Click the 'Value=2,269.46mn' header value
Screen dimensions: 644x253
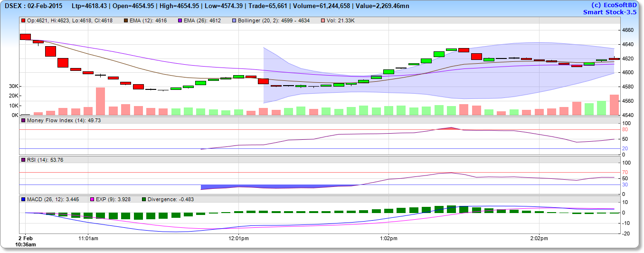pyautogui.click(x=383, y=6)
